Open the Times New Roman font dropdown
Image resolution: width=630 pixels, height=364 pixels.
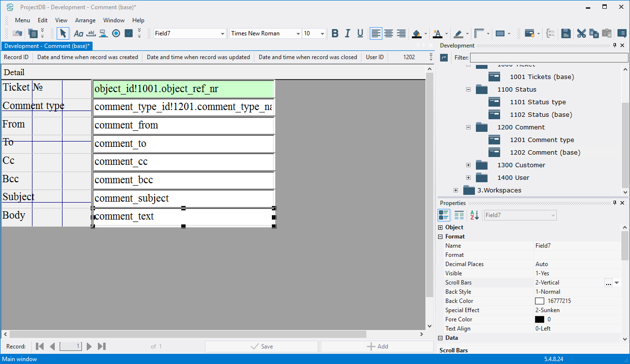298,33
